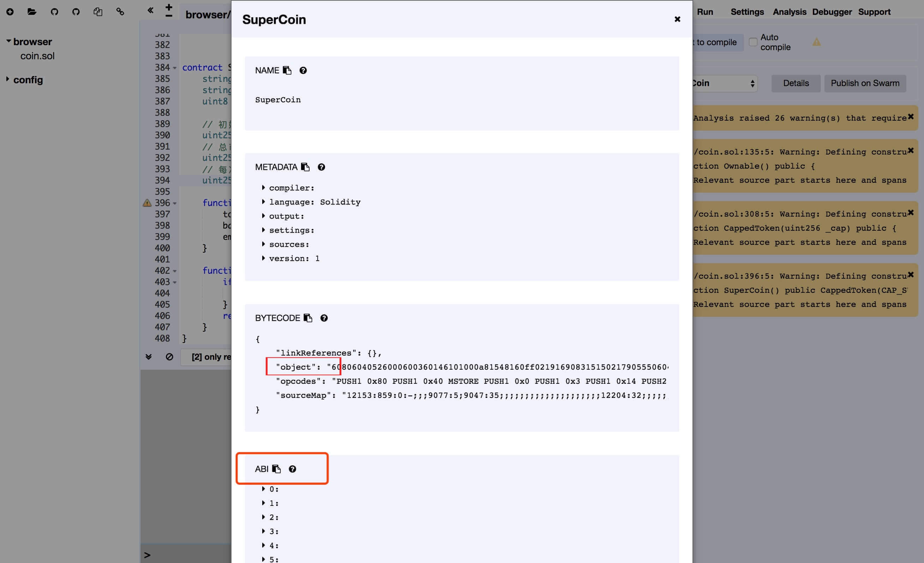This screenshot has height=563, width=924.
Task: Open help for the BYTECODE section
Action: click(324, 318)
